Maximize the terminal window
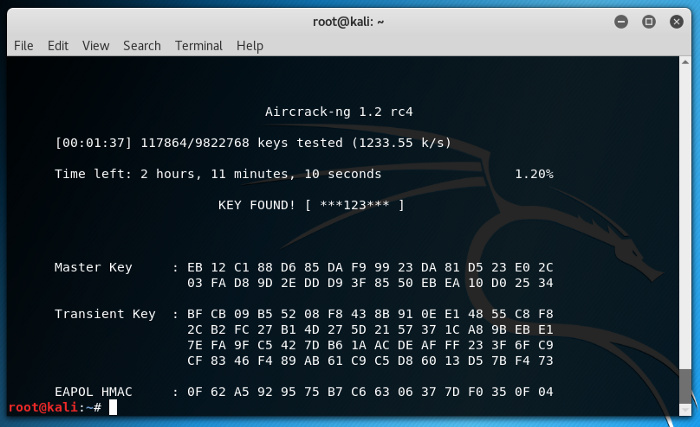The image size is (700, 427). [648, 21]
